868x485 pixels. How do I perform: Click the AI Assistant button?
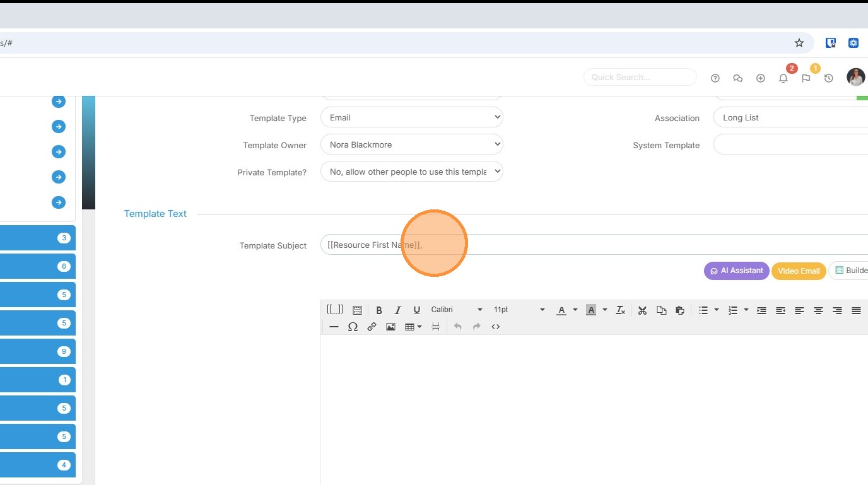[736, 271]
